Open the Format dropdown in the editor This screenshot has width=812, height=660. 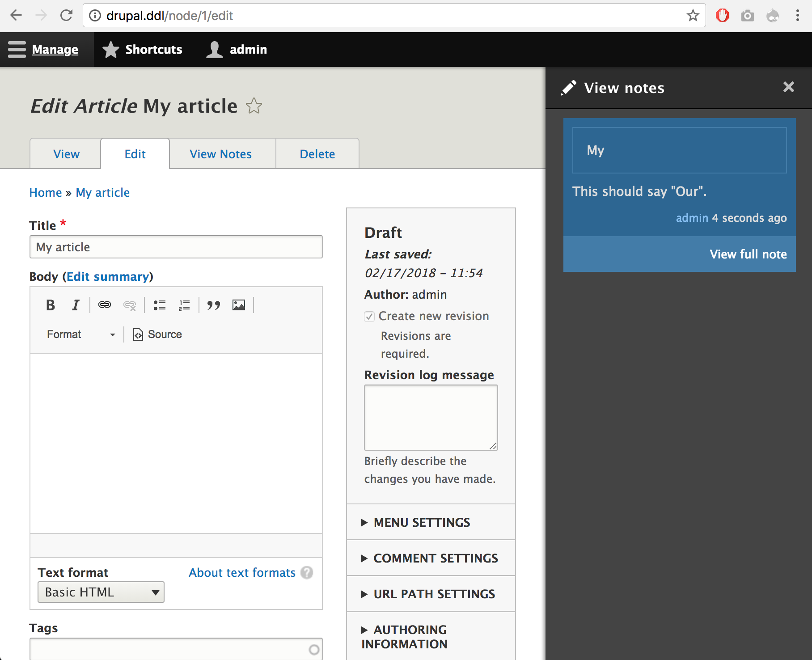click(x=80, y=334)
